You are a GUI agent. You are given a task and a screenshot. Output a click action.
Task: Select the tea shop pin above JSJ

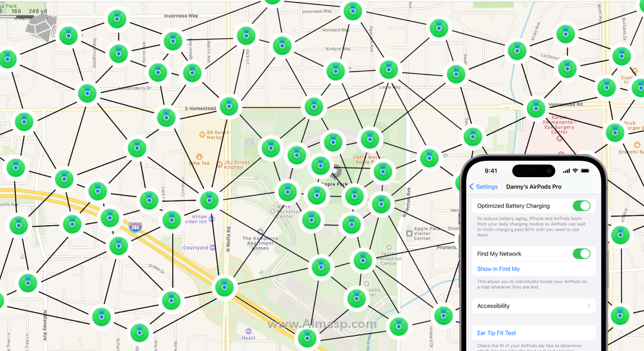click(199, 157)
